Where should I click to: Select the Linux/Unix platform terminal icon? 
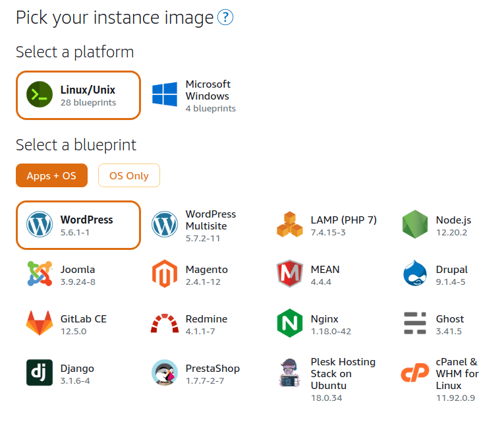click(x=40, y=94)
